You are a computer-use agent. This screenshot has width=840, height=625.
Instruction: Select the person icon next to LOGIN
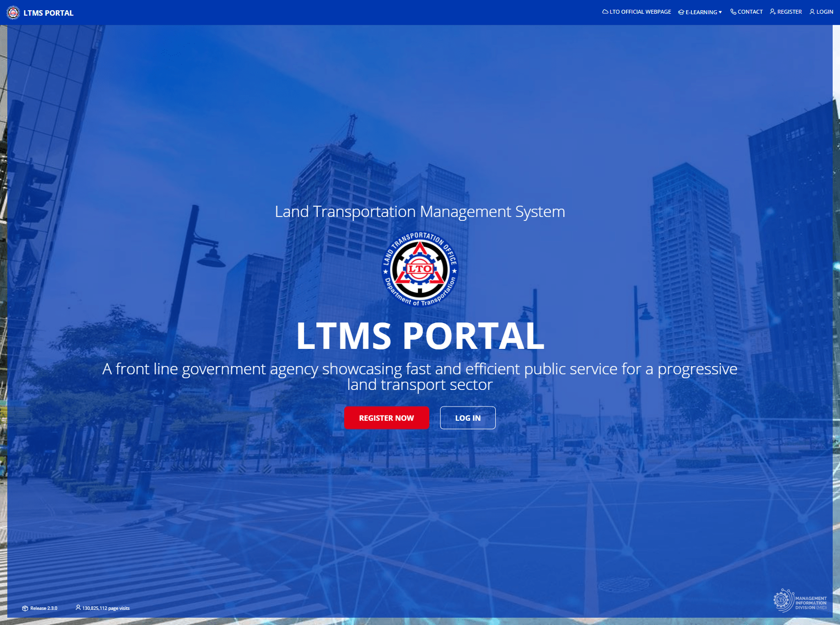point(812,11)
